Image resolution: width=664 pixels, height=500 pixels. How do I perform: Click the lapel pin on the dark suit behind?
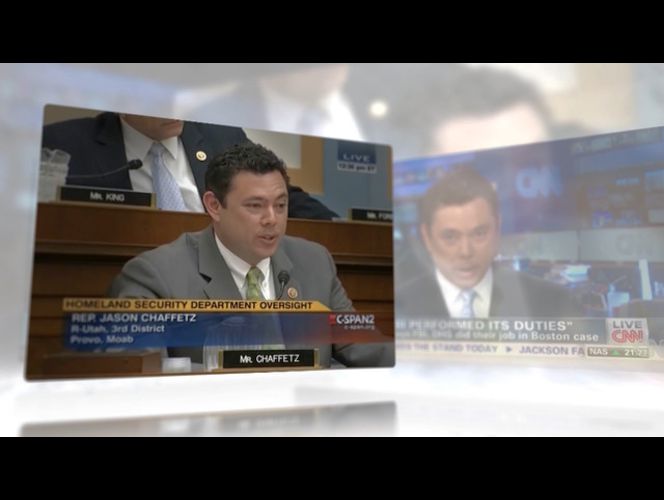(x=201, y=156)
